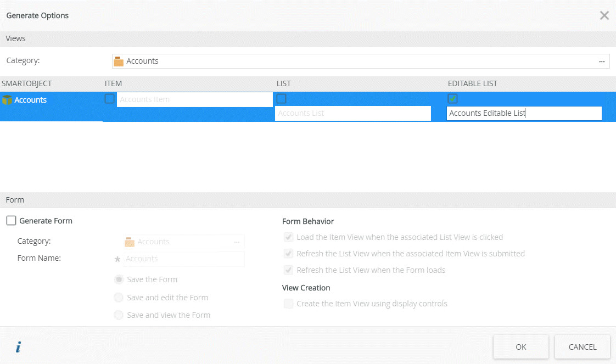Viewport: 616px width, 364px height.
Task: Enable the List view checkbox
Action: [281, 99]
